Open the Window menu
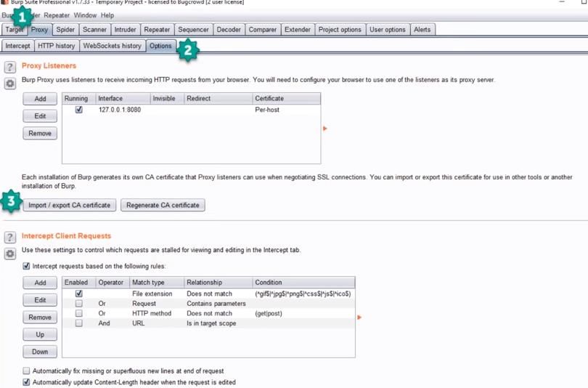Viewport: 588px width, 388px height. coord(85,15)
